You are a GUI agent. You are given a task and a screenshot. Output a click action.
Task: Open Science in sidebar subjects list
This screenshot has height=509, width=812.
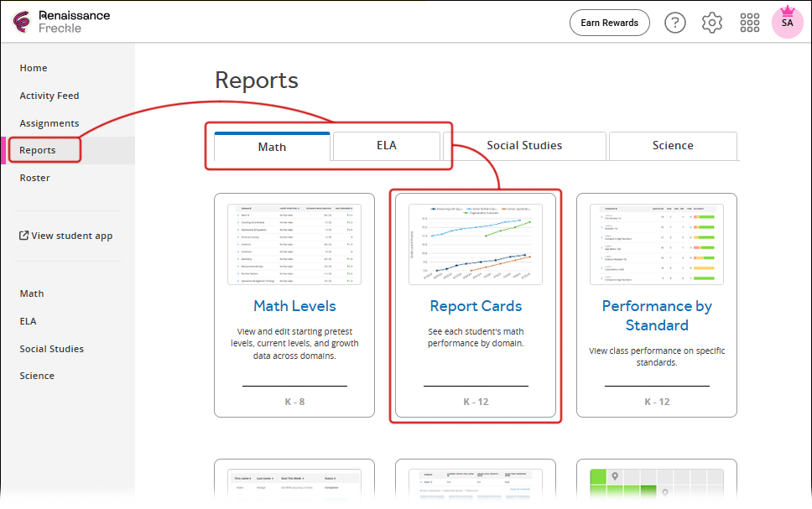coord(37,376)
